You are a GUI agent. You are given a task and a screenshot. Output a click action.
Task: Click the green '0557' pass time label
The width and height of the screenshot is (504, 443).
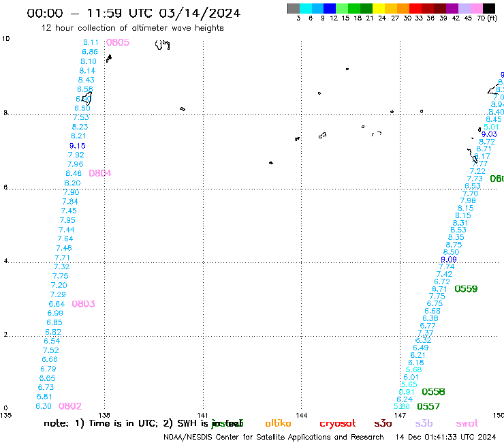pyautogui.click(x=428, y=406)
